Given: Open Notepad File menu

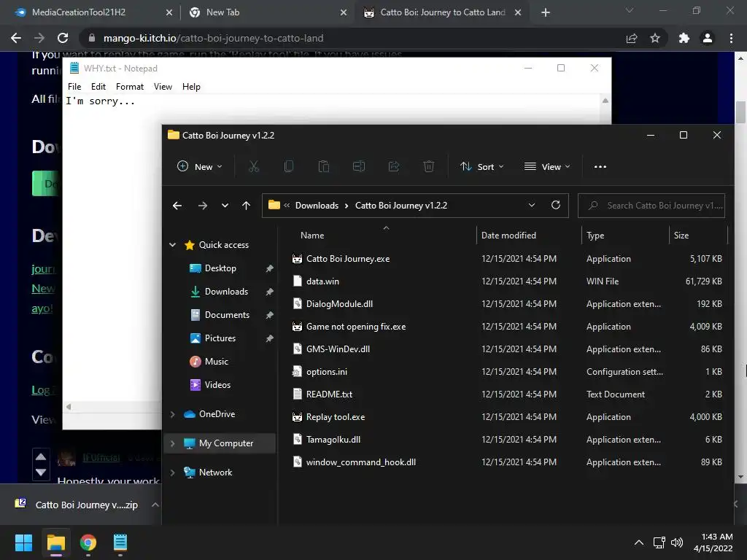Looking at the screenshot, I should 74,87.
